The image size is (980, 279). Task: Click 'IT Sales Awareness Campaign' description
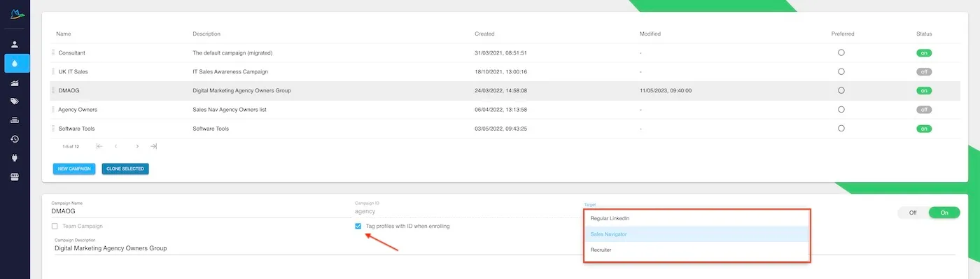click(x=230, y=71)
